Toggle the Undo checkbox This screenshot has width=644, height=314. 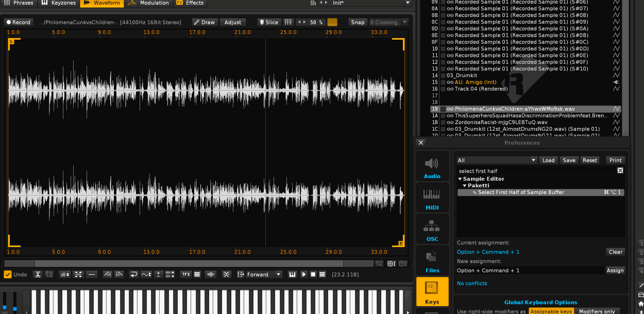tap(8, 274)
